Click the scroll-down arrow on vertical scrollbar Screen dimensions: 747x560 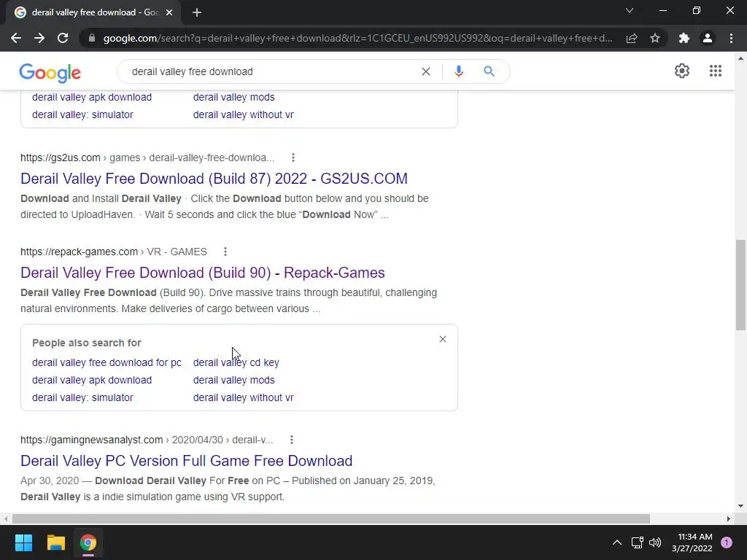coord(740,506)
